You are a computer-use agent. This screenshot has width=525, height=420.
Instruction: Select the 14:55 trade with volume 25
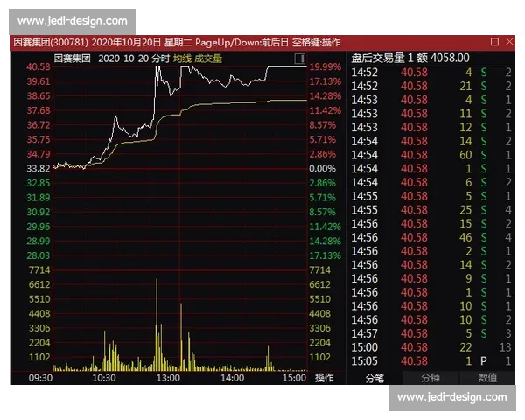pyautogui.click(x=430, y=210)
